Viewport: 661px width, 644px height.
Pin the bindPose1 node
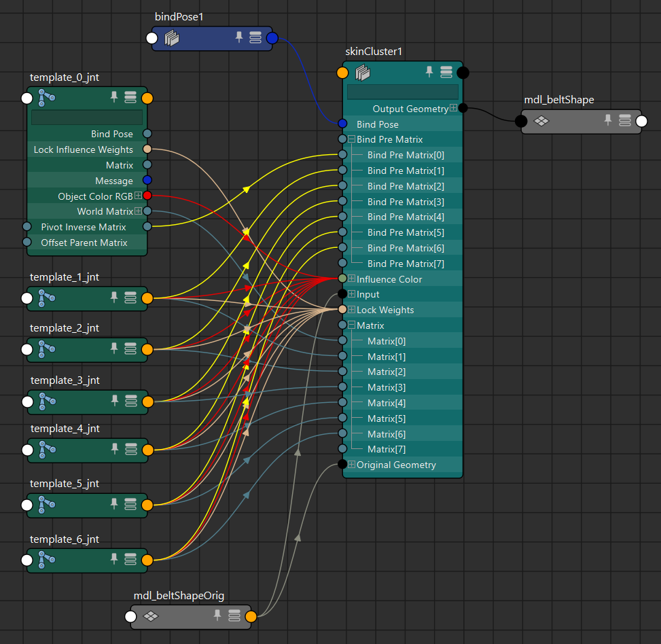[x=239, y=37]
